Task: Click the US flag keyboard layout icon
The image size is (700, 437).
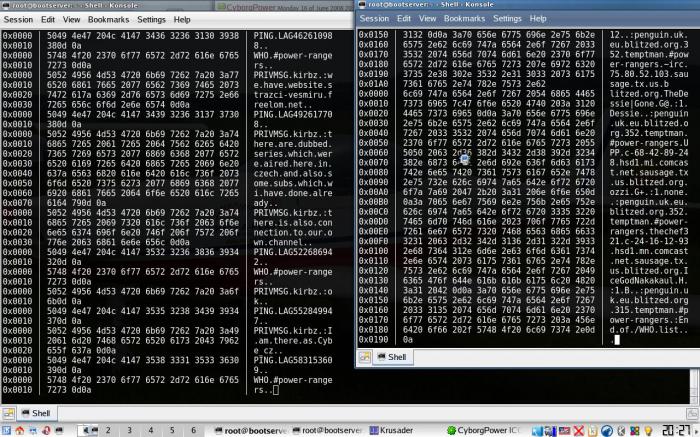Action: 565,431
